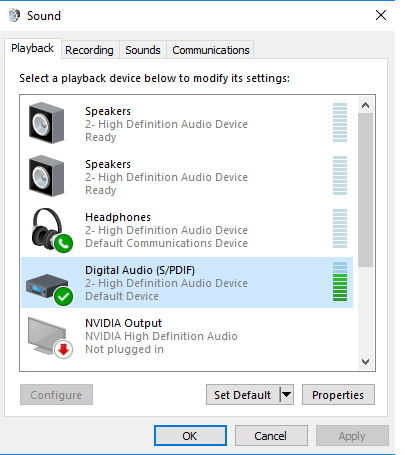Close the Sound dialog
Screen dimensions: 405x455
381,15
